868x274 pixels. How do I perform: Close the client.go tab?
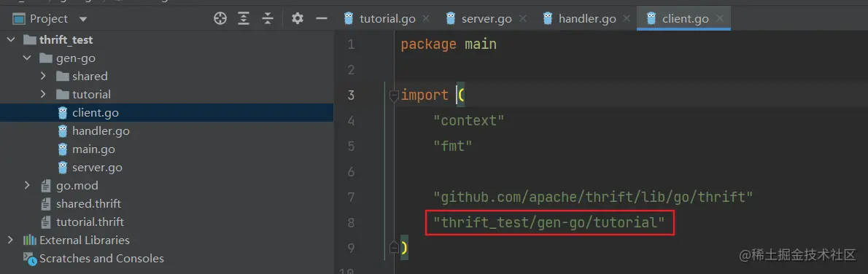point(720,19)
